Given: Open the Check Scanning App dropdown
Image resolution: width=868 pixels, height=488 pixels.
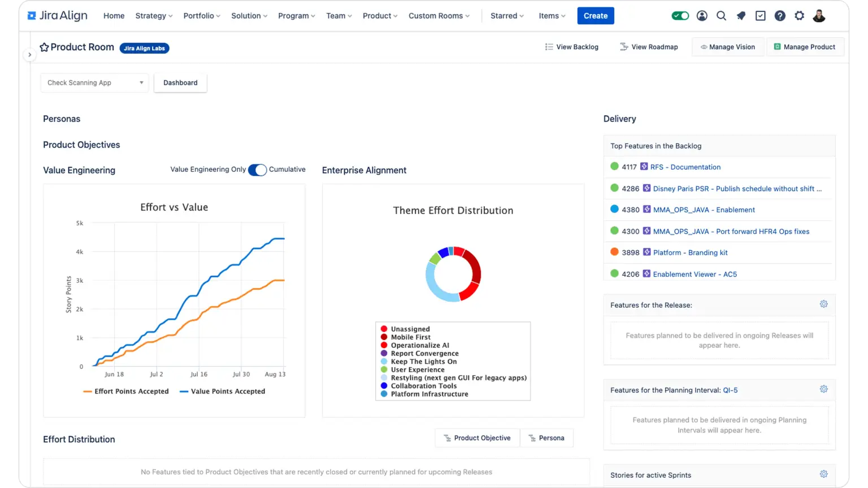Looking at the screenshot, I should (x=94, y=82).
